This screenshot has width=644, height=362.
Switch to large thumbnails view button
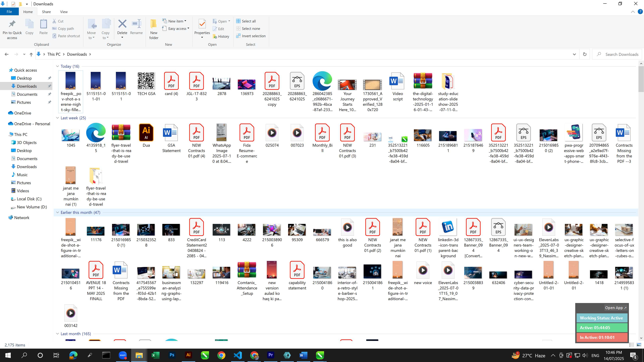(x=639, y=345)
